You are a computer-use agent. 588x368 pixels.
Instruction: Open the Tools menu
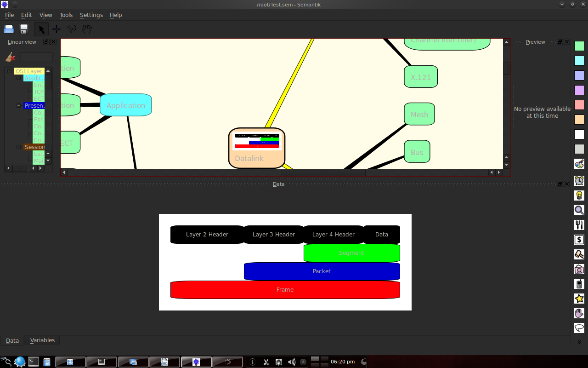point(66,15)
